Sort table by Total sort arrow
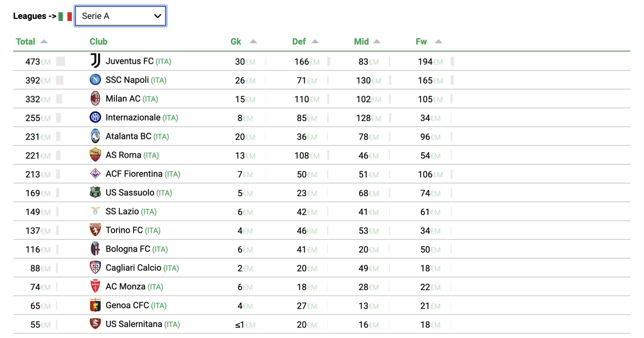This screenshot has height=338, width=644. [x=44, y=42]
